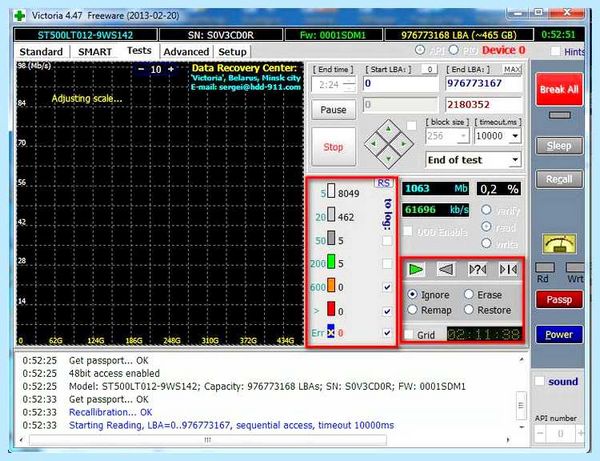
Task: Click the reverse play arrow icon
Action: (446, 270)
